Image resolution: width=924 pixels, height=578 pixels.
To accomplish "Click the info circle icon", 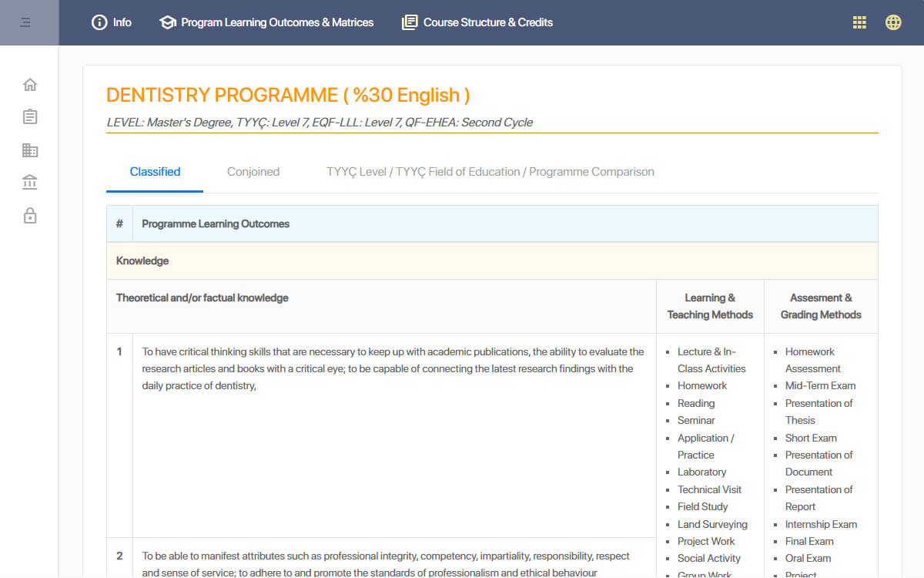I will click(99, 22).
